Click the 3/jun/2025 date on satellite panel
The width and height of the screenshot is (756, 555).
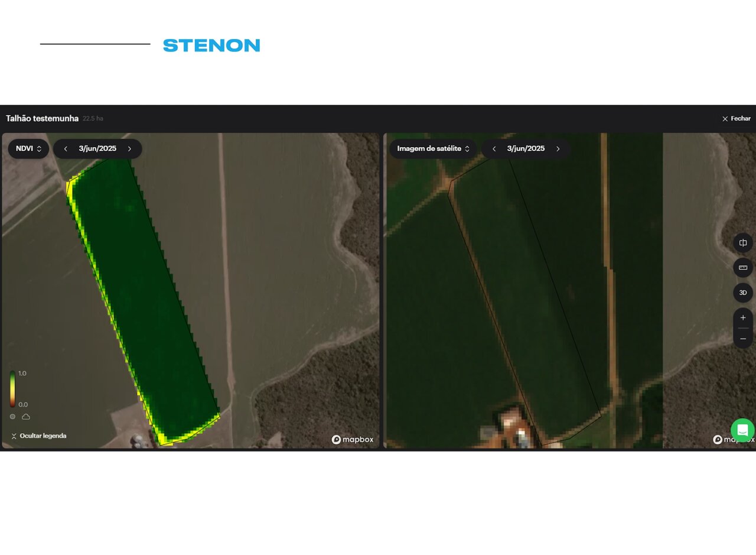pyautogui.click(x=526, y=149)
